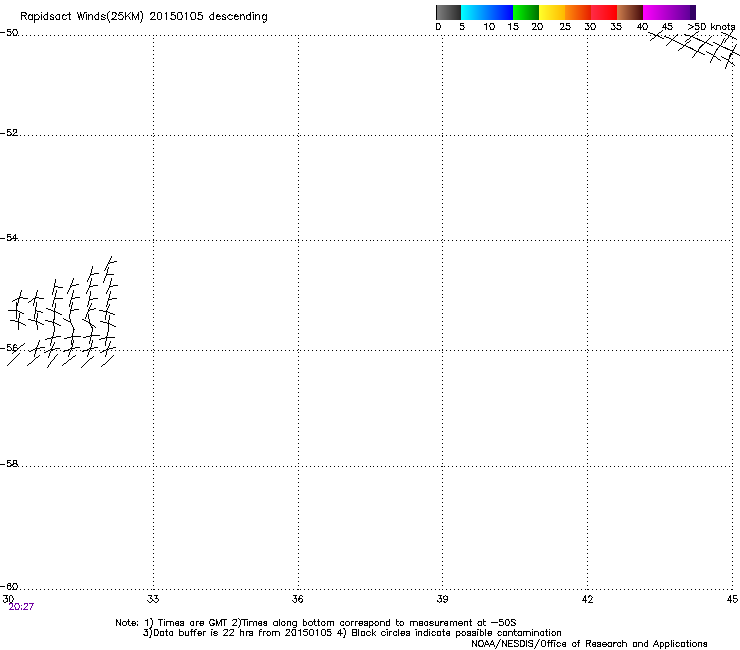Click the longitude label '42'
The image size is (740, 650).
click(587, 599)
